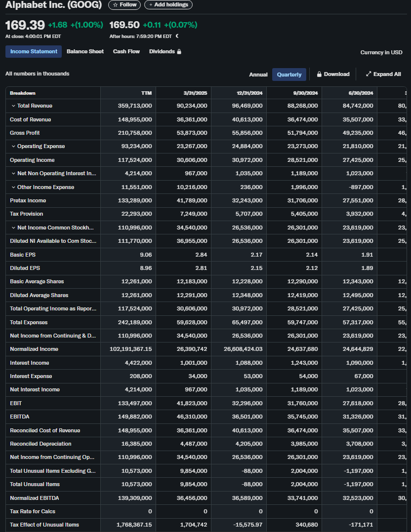Click the Expand All arrows icon

368,74
